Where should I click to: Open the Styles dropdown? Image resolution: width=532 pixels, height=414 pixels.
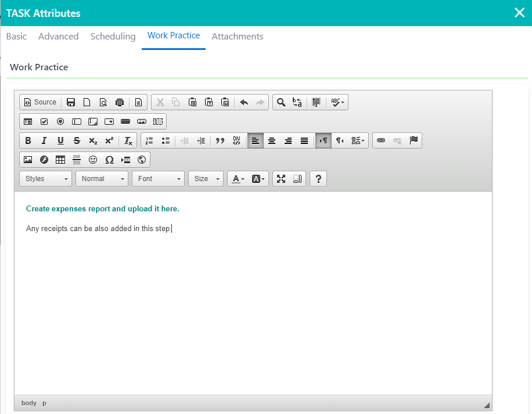pos(45,179)
